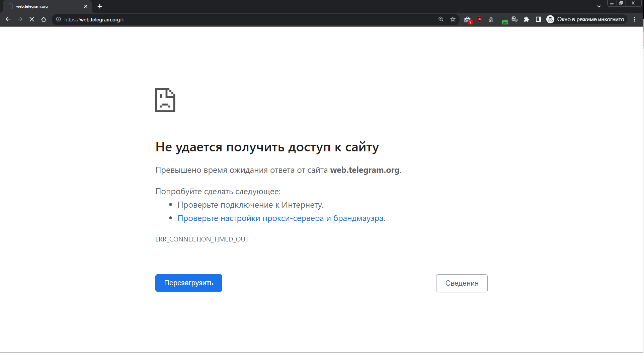
Task: Click the address bar URL
Action: 94,20
